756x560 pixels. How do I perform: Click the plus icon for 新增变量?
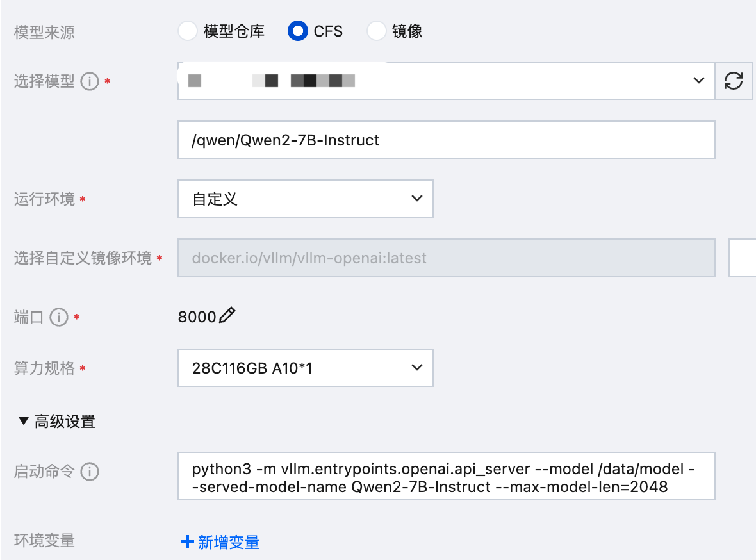click(187, 542)
